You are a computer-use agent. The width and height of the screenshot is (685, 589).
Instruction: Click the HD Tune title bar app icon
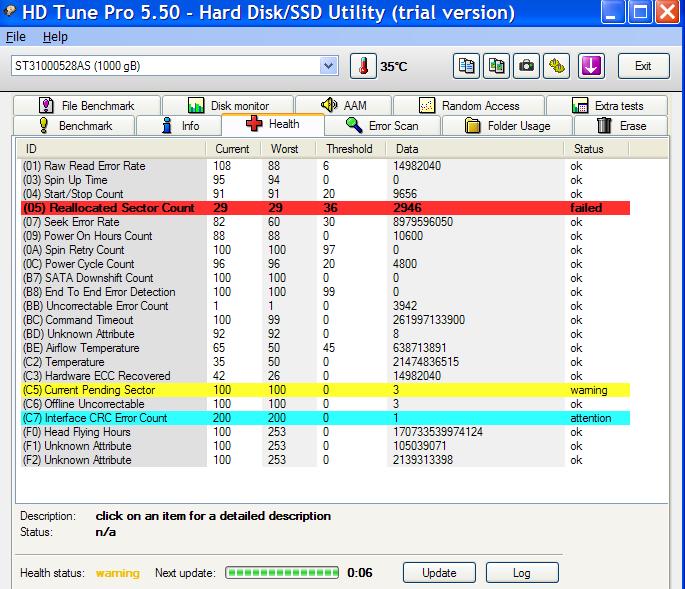tap(10, 11)
